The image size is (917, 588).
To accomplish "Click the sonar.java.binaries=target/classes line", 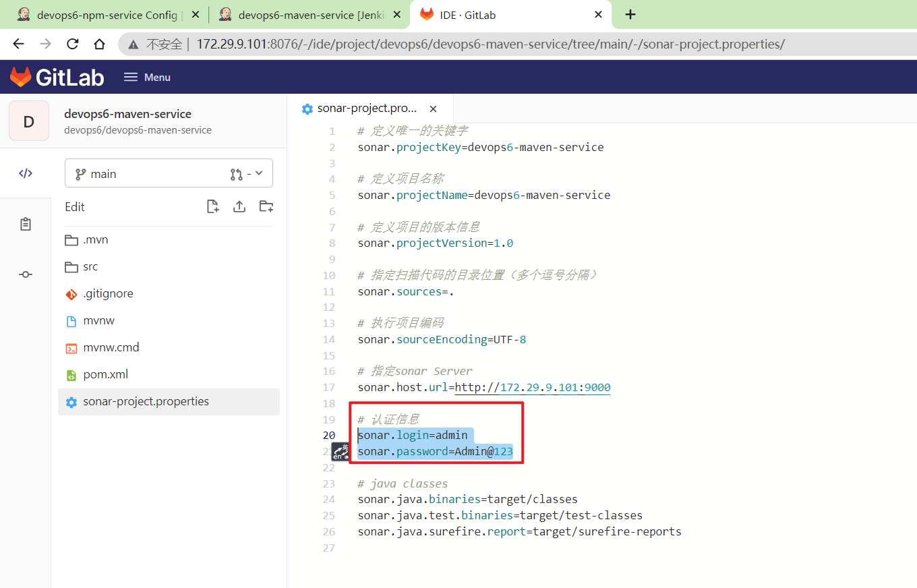I will [468, 500].
